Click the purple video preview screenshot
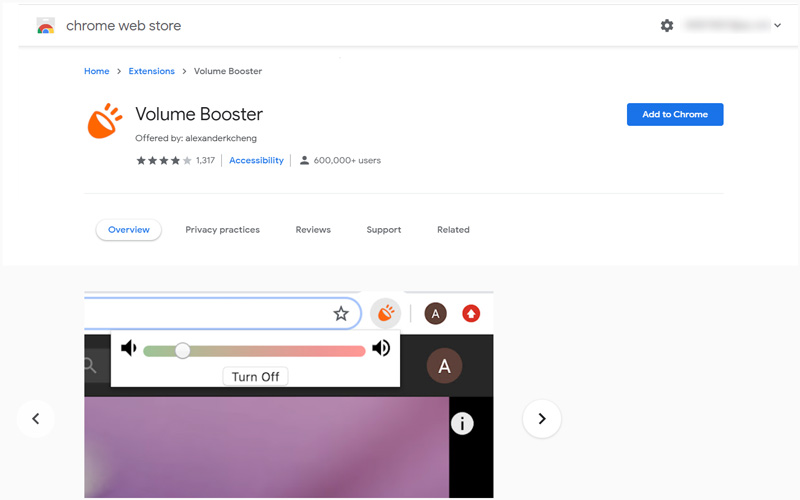The height and width of the screenshot is (500, 800). (x=266, y=447)
